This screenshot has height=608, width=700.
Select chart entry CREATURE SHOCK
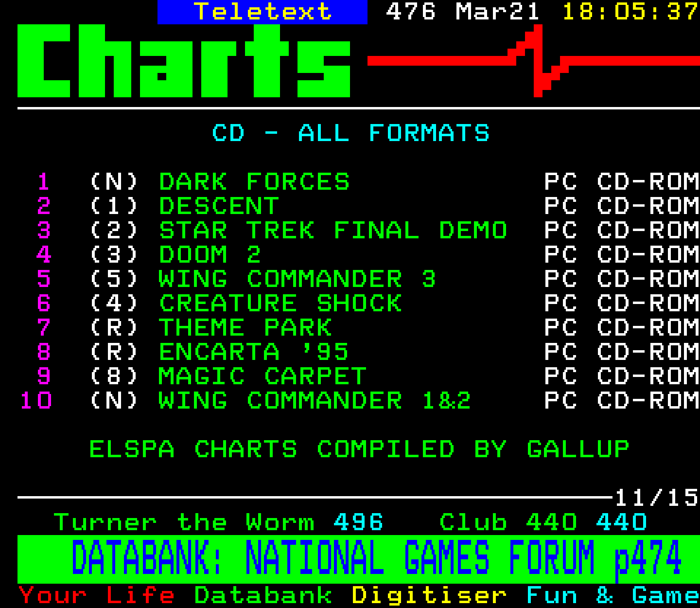coord(280,304)
